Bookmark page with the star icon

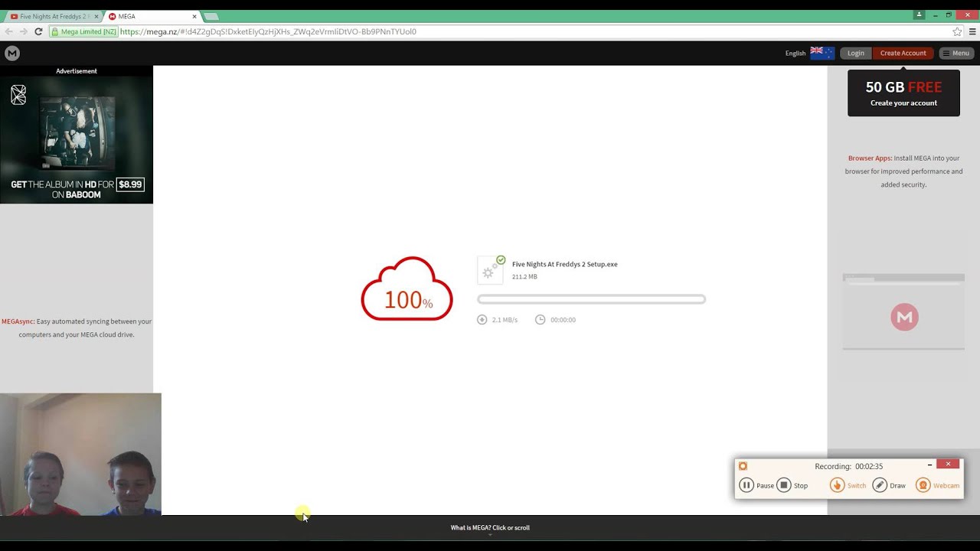(x=957, y=31)
